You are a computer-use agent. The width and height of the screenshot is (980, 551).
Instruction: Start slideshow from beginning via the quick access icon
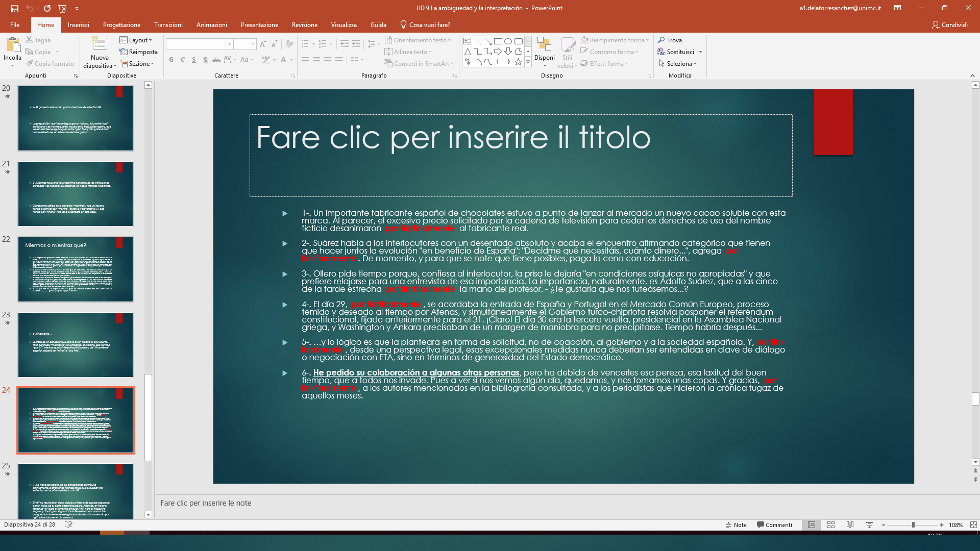62,8
